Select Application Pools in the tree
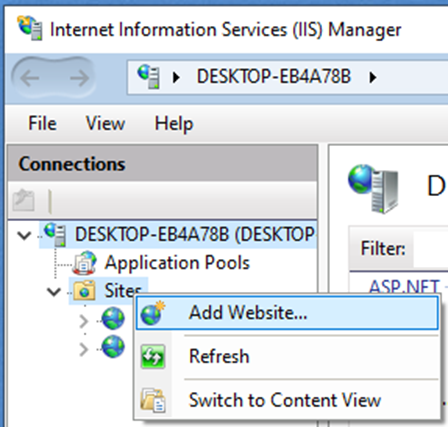The width and height of the screenshot is (448, 427). 177,263
